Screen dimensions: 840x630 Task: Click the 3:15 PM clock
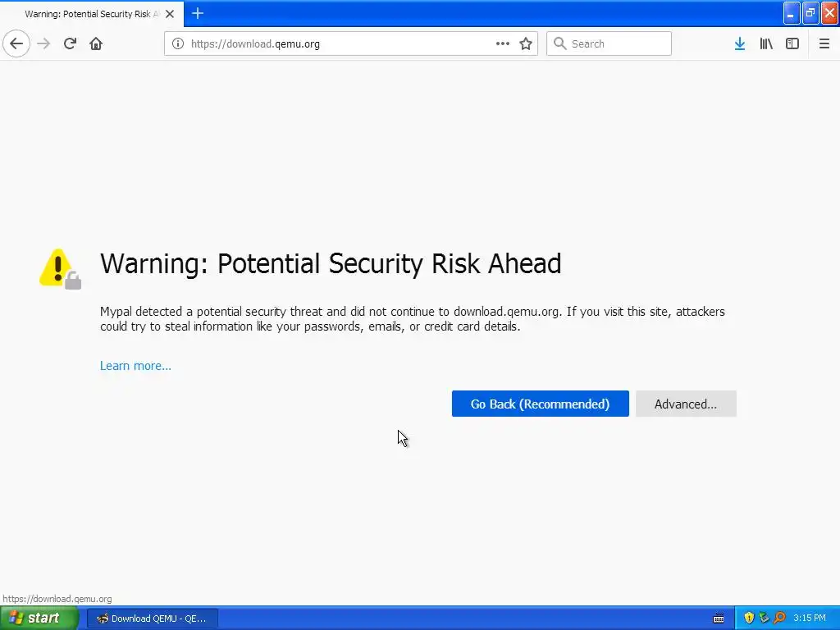[x=810, y=619]
